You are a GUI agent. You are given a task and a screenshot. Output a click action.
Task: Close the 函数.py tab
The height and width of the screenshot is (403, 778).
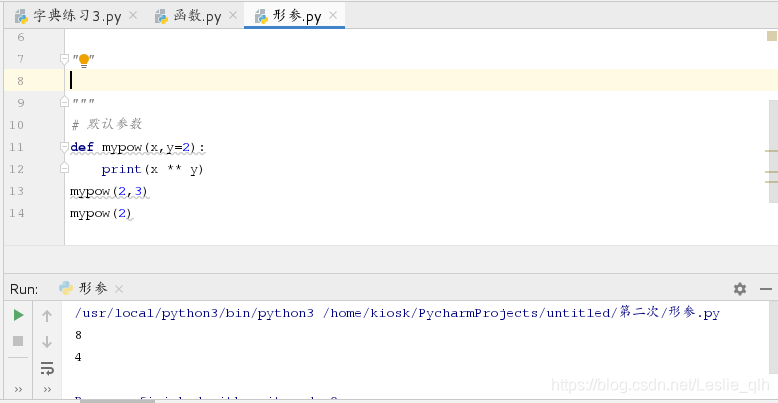tap(233, 15)
